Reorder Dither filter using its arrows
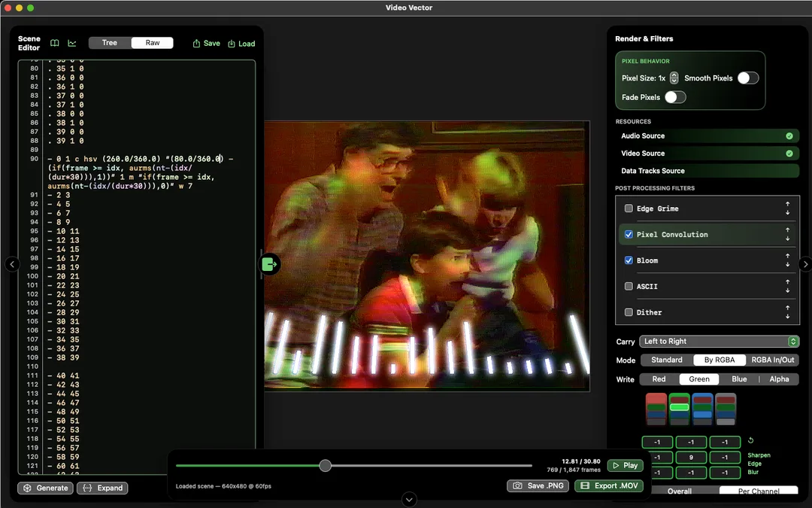This screenshot has width=812, height=508. [x=787, y=312]
